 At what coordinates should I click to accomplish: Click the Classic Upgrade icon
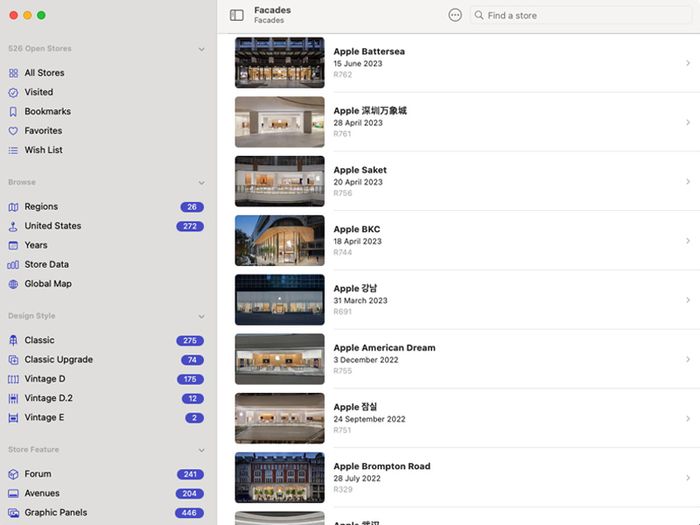(13, 360)
